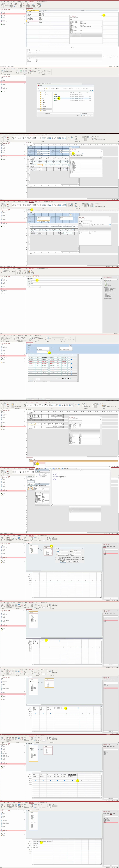
Task: Open the file type dropdown in the open dialog
Action: coord(87,114)
